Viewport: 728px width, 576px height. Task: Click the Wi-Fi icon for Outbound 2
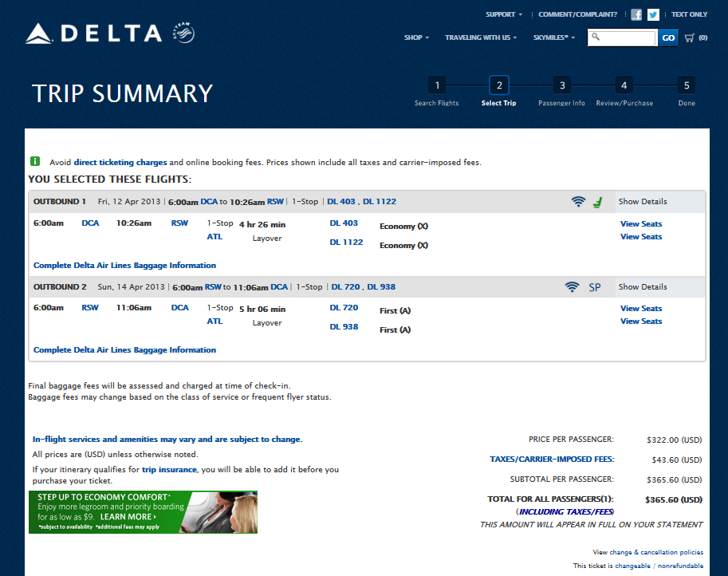[572, 287]
